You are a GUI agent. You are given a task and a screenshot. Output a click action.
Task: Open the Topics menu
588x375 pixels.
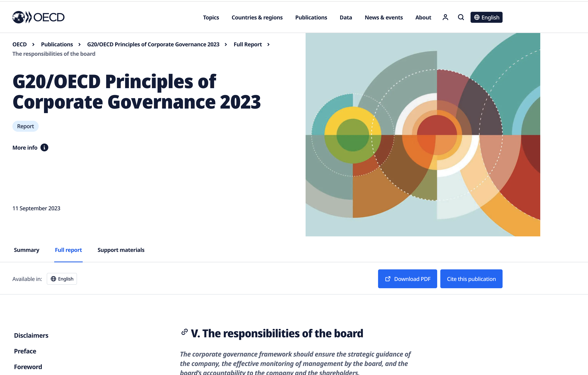[211, 17]
